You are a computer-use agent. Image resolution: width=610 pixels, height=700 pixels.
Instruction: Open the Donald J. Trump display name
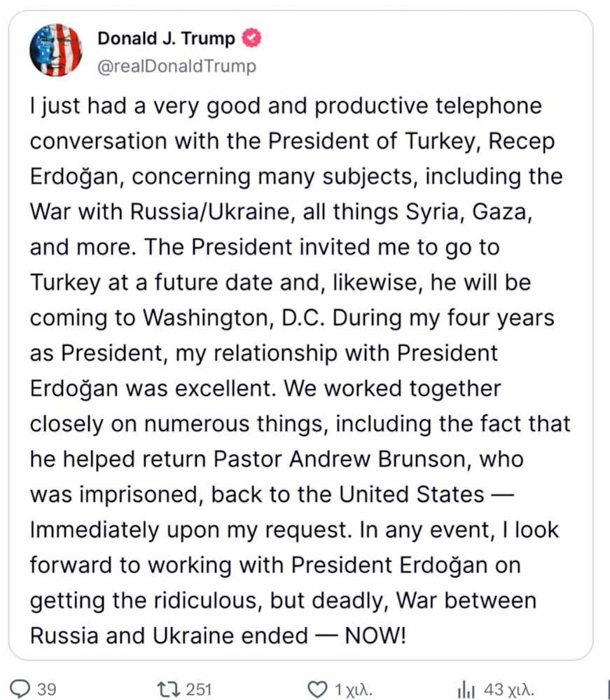click(x=166, y=39)
